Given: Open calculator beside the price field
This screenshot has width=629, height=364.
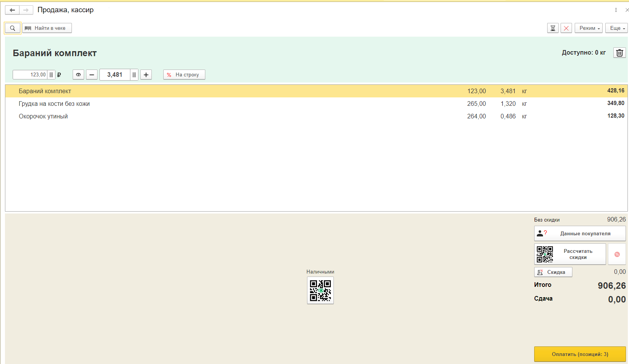Looking at the screenshot, I should [x=51, y=75].
